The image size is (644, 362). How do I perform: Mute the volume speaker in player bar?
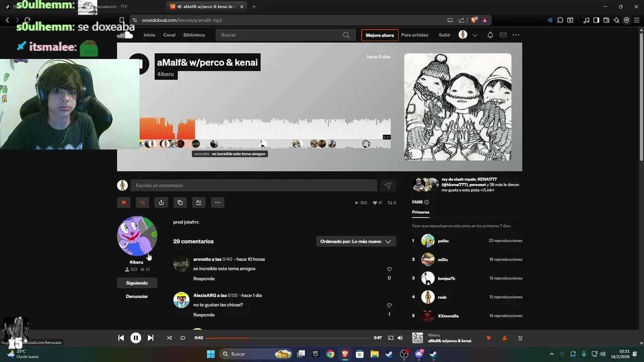[x=400, y=338]
